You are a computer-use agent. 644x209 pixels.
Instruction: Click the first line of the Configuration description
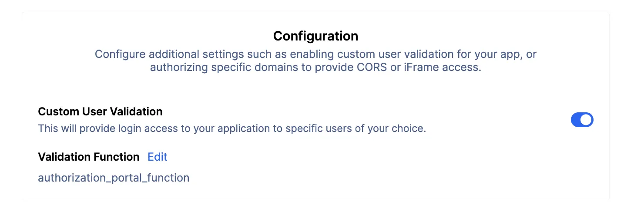point(316,54)
